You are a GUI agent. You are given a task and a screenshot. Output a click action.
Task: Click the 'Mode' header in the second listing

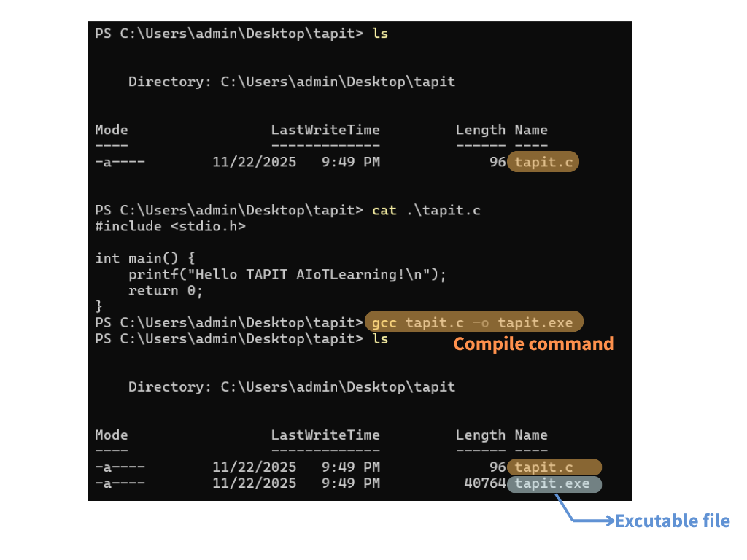click(x=111, y=435)
